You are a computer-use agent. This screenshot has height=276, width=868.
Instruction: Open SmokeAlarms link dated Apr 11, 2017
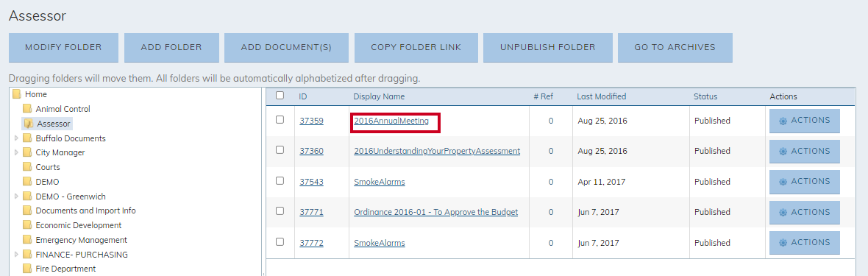(x=379, y=181)
